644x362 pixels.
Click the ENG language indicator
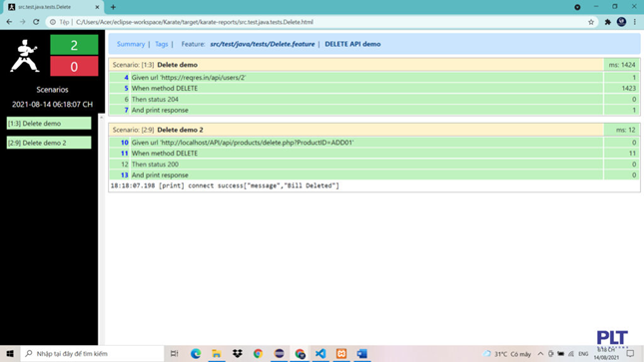click(x=583, y=354)
